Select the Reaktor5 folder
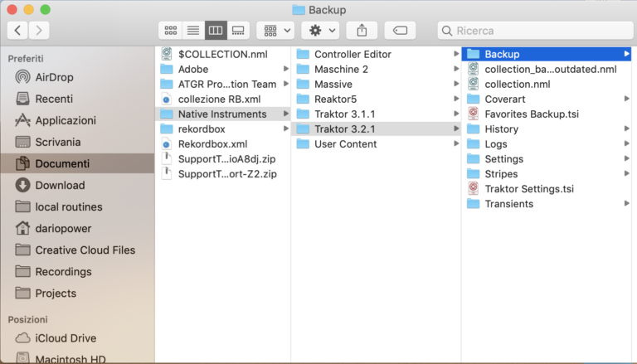 point(377,99)
